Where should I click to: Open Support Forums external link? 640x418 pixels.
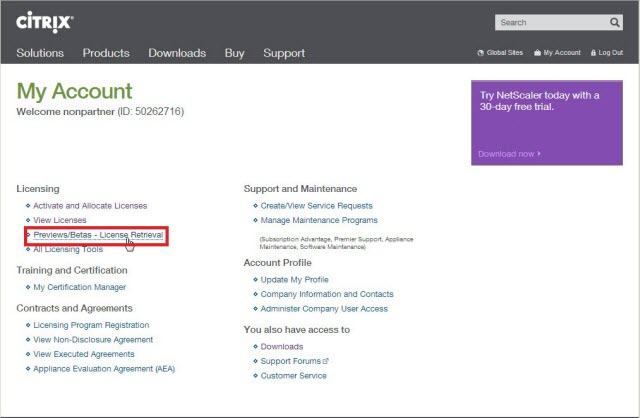(292, 361)
